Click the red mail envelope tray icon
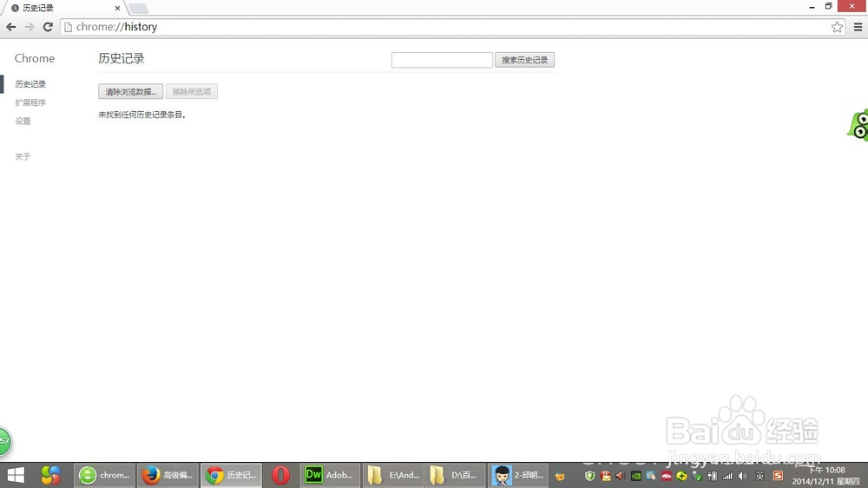Viewport: 868px width, 488px height. [605, 476]
